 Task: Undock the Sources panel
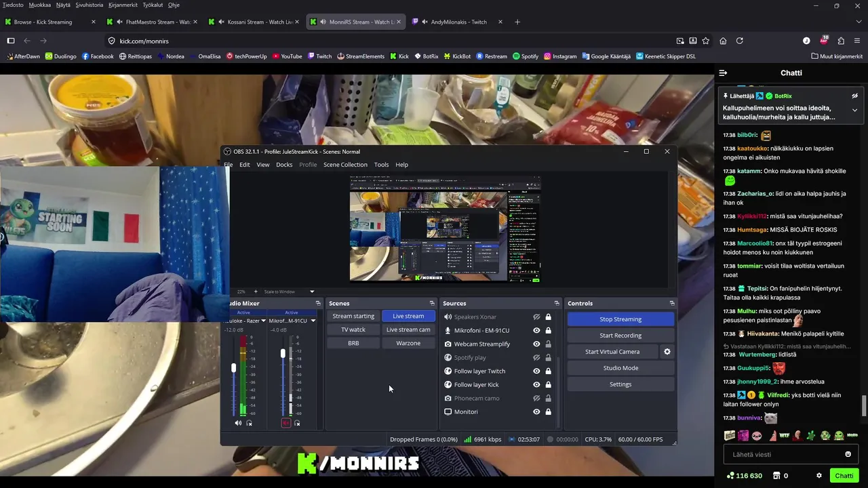coord(557,304)
